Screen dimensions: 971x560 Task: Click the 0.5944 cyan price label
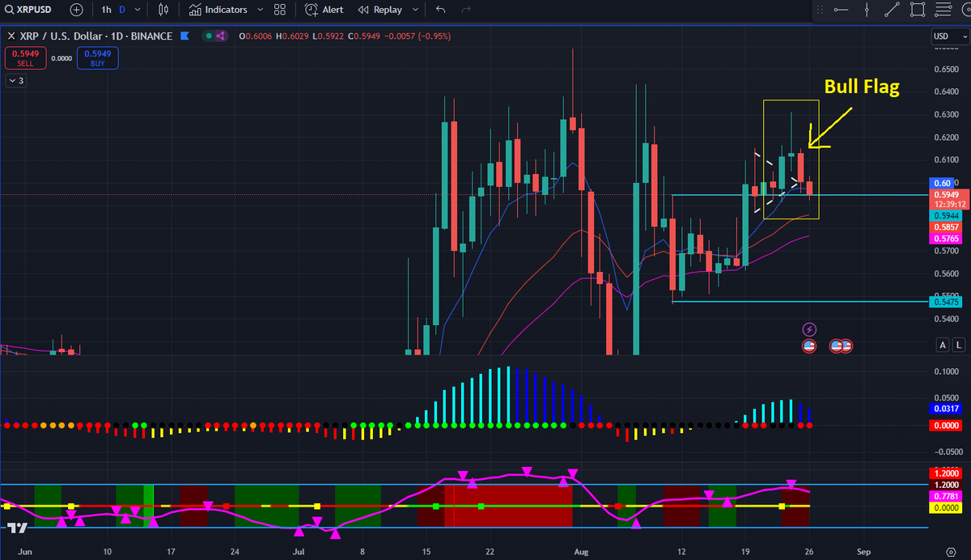tap(944, 217)
